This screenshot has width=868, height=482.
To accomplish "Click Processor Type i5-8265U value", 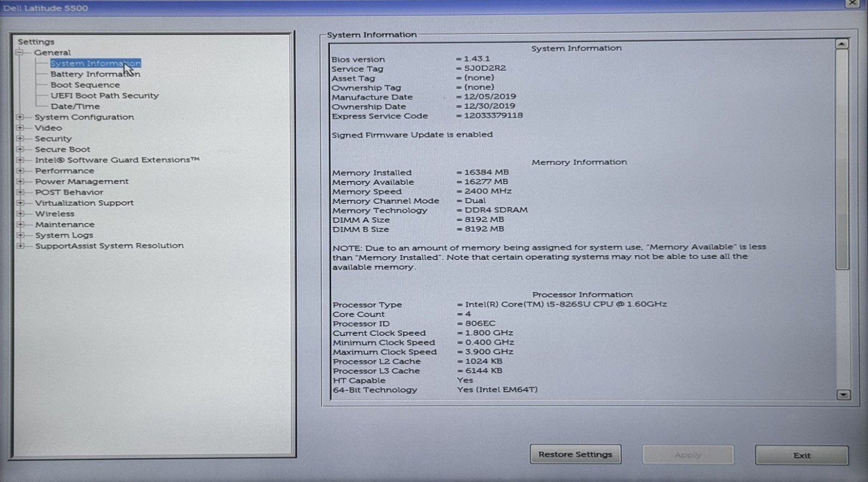I will (566, 305).
